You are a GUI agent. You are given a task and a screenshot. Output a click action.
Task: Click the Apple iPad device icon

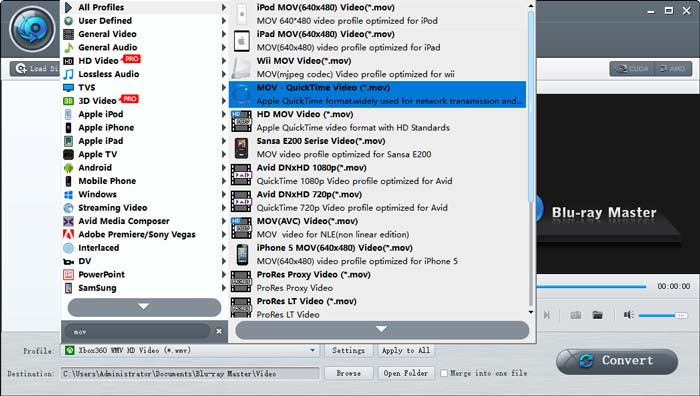(68, 141)
